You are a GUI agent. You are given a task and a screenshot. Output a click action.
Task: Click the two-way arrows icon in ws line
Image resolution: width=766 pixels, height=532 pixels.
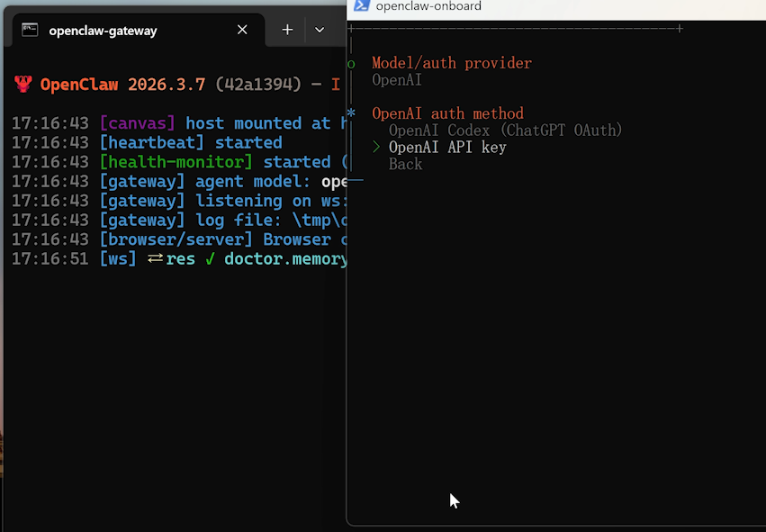(155, 259)
